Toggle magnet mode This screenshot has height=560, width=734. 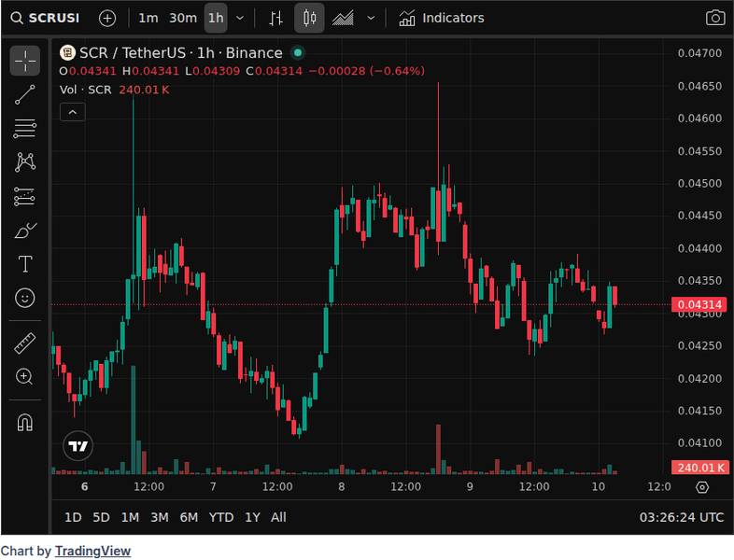[25, 423]
